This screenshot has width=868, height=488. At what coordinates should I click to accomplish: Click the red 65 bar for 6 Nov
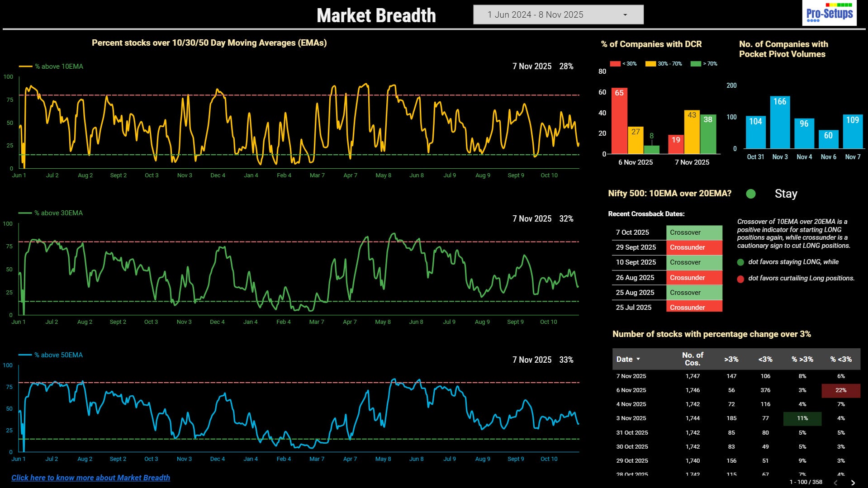tap(619, 121)
